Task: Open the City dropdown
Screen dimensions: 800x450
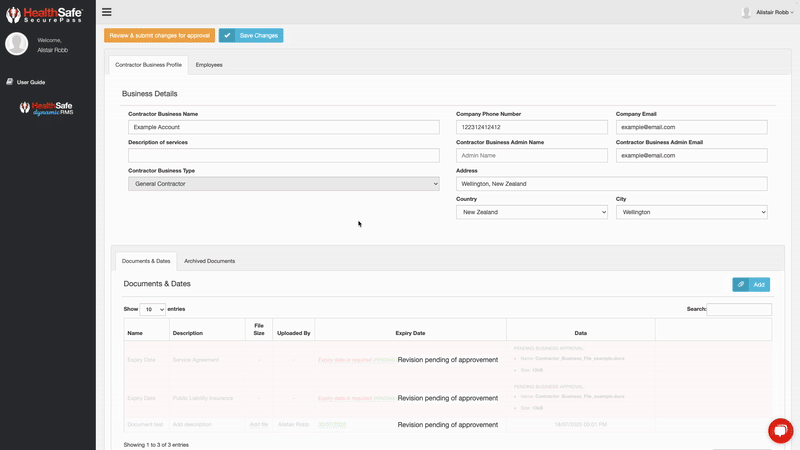Action: (x=691, y=212)
